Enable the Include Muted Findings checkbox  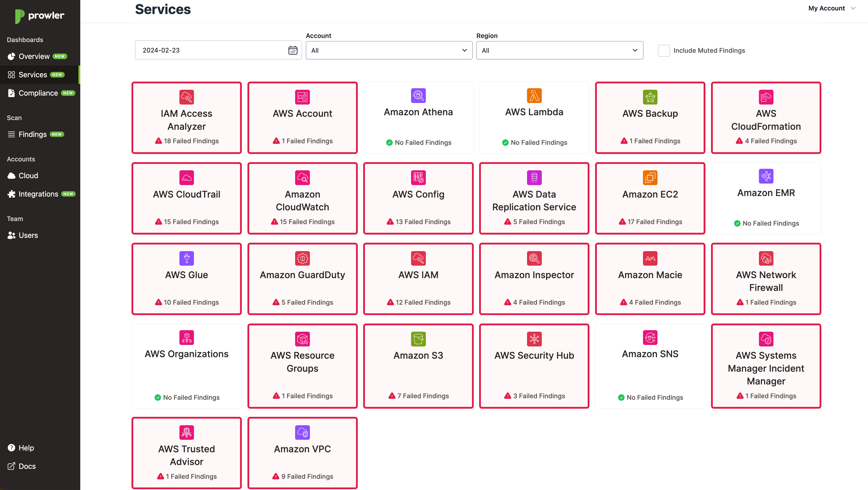coord(664,50)
